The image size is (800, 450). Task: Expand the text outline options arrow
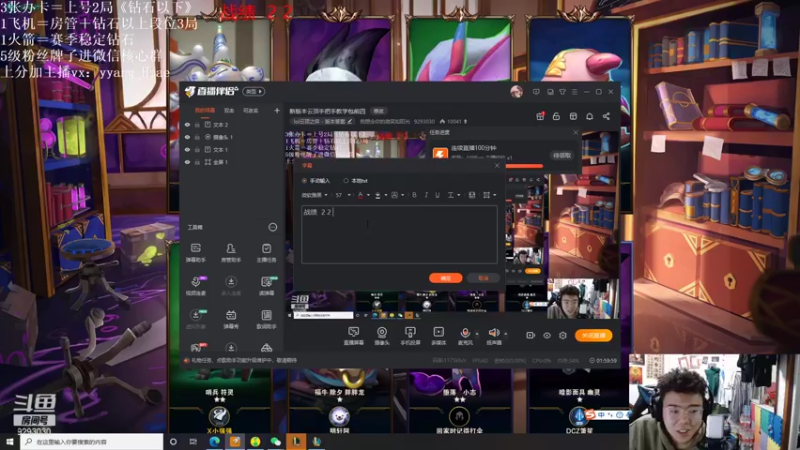click(x=403, y=195)
